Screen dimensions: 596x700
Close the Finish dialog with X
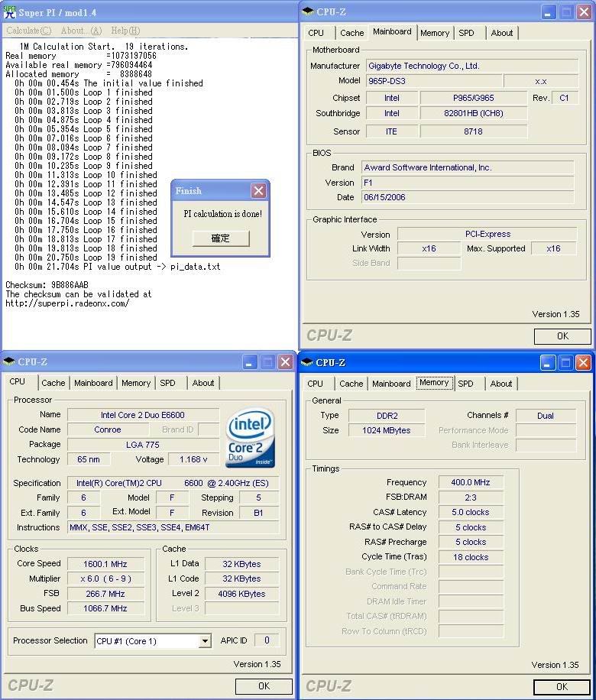coord(258,191)
